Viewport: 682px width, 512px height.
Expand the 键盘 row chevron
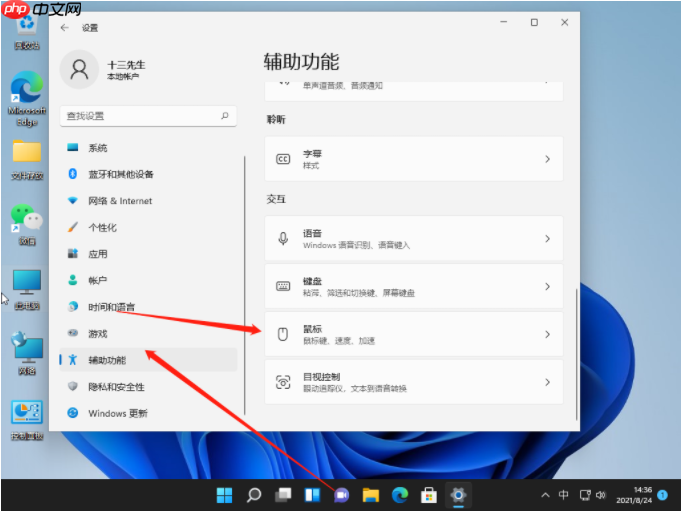point(548,286)
